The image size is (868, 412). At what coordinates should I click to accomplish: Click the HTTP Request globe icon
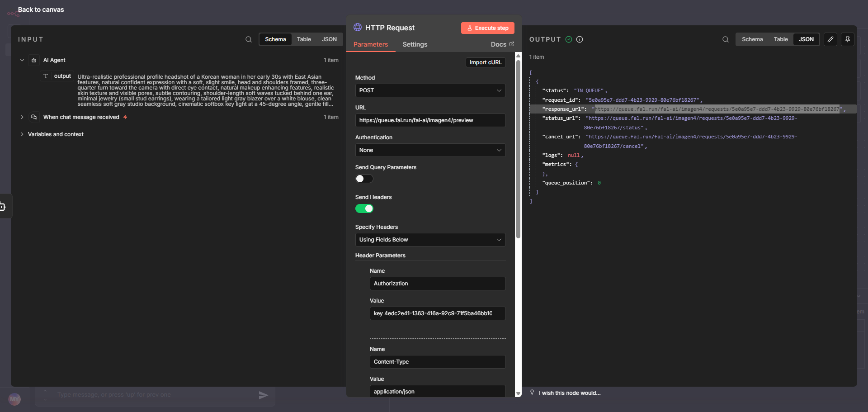[358, 27]
